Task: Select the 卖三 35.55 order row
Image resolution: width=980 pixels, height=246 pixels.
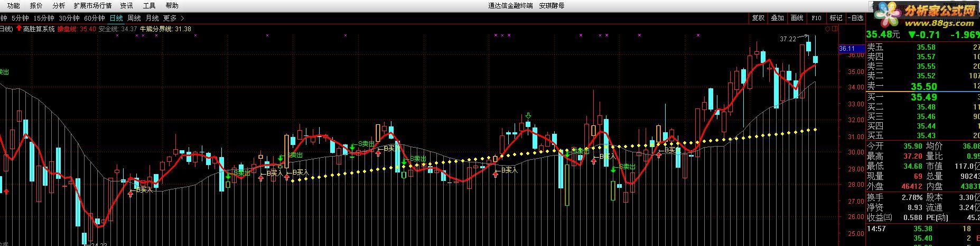Action: (923, 67)
